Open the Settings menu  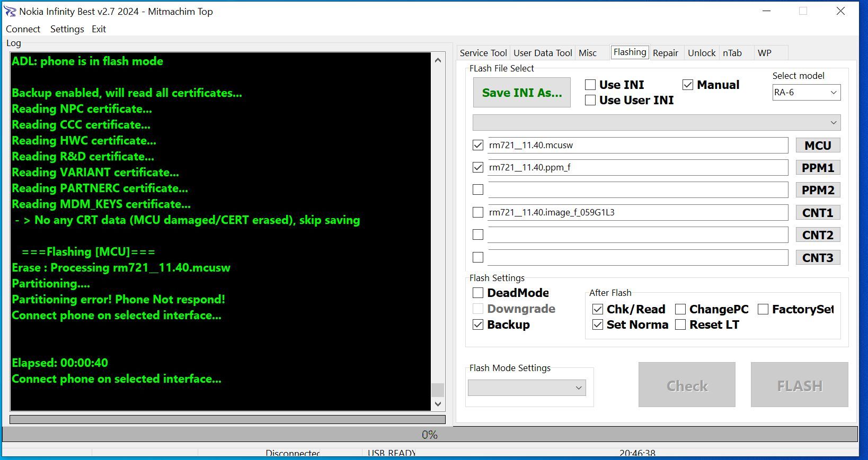click(67, 29)
